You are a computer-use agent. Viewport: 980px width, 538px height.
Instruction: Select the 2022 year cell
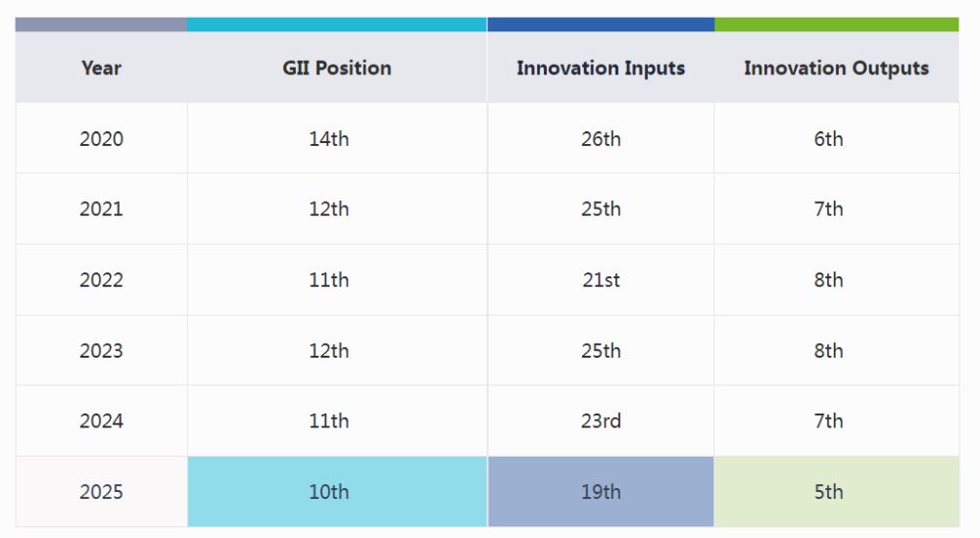(101, 279)
